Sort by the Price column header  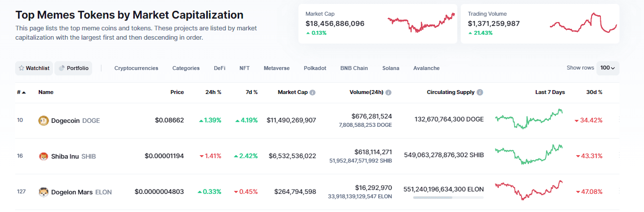(177, 92)
